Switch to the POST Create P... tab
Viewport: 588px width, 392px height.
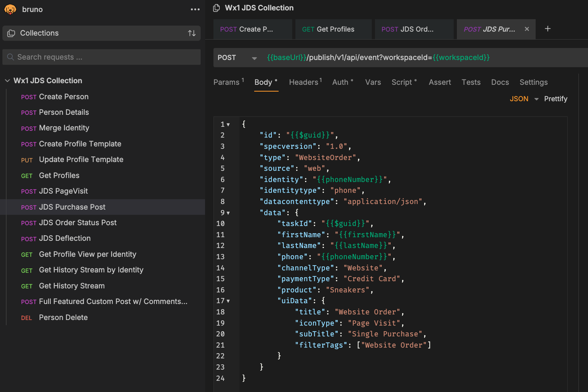(x=253, y=29)
